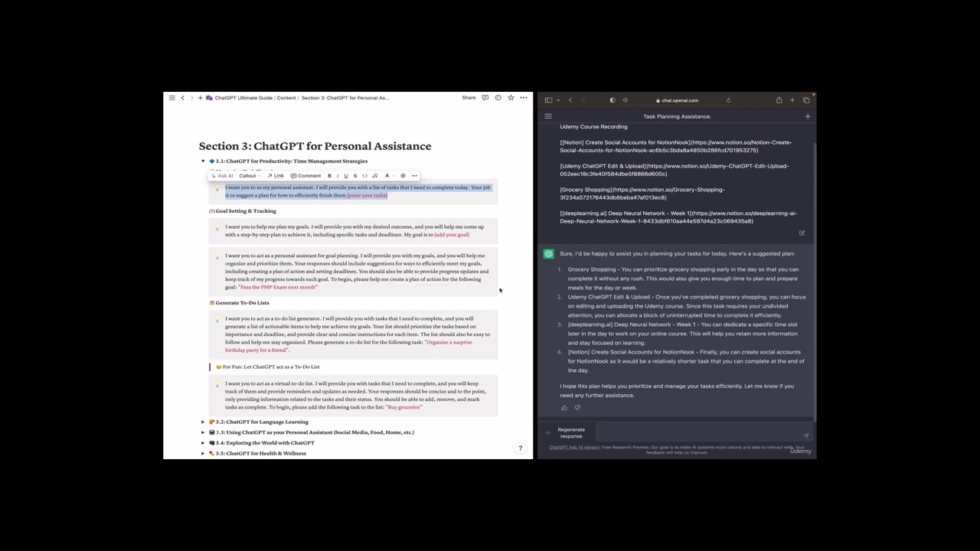Go back in Notion page history
Screen dimensions: 980x551
click(x=182, y=98)
